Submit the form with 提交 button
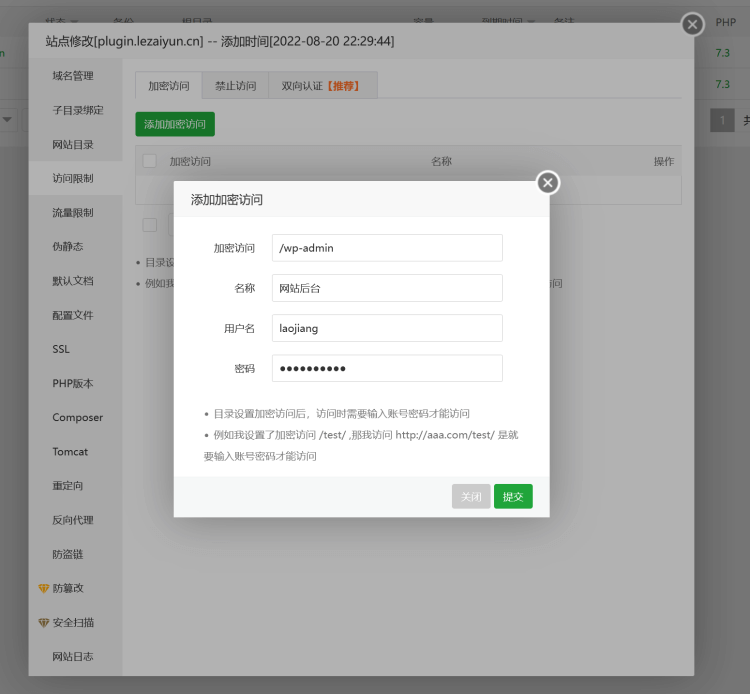Image resolution: width=750 pixels, height=694 pixels. point(513,496)
